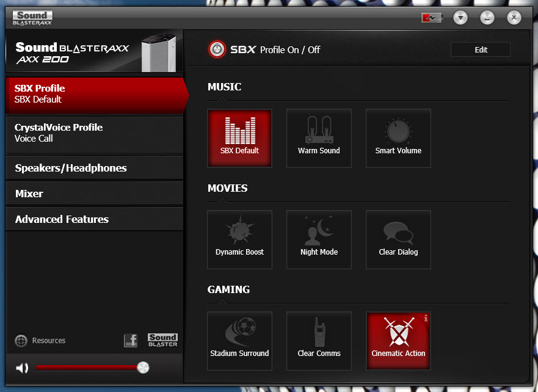This screenshot has width=538, height=392.
Task: Toggle the SBX Profile power button
Action: click(217, 49)
